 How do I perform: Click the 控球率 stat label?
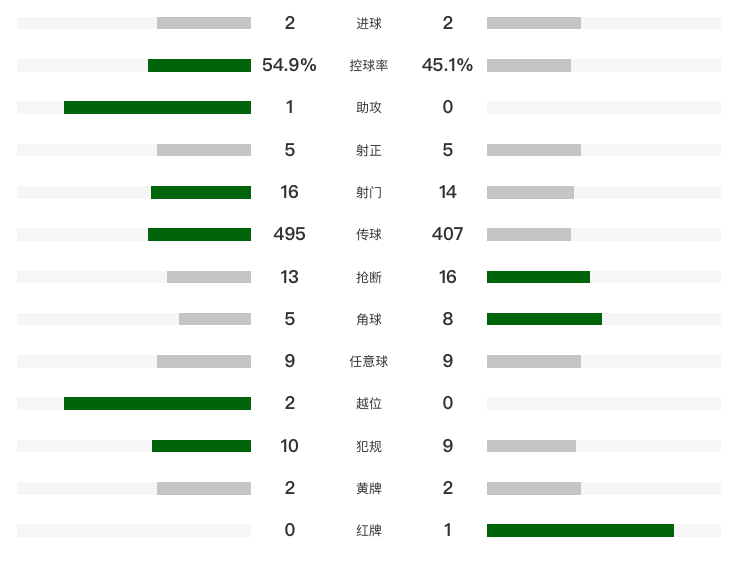[x=369, y=66]
